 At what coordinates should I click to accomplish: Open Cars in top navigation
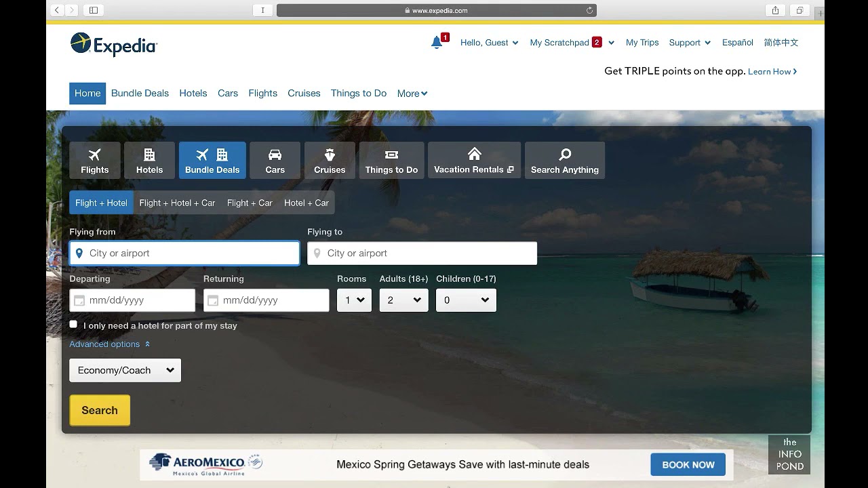point(228,94)
